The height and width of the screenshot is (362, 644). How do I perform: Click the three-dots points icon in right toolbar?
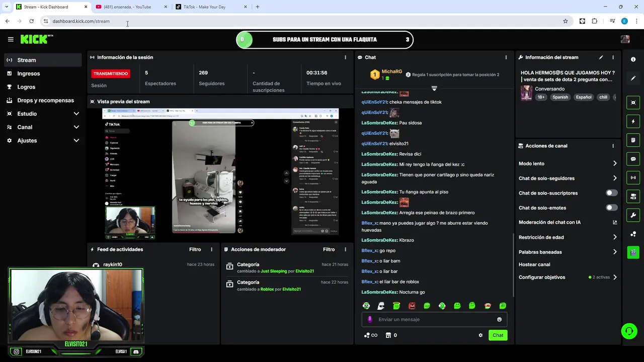(x=633, y=234)
